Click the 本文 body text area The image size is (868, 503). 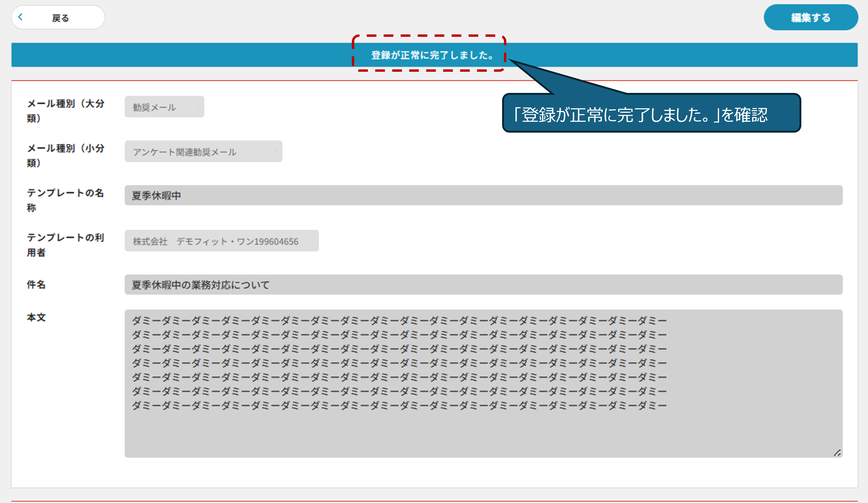[484, 384]
